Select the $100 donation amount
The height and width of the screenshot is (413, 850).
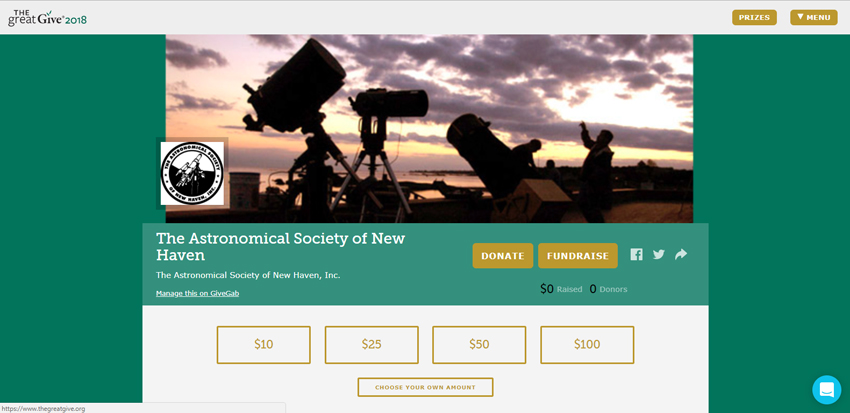pyautogui.click(x=587, y=345)
